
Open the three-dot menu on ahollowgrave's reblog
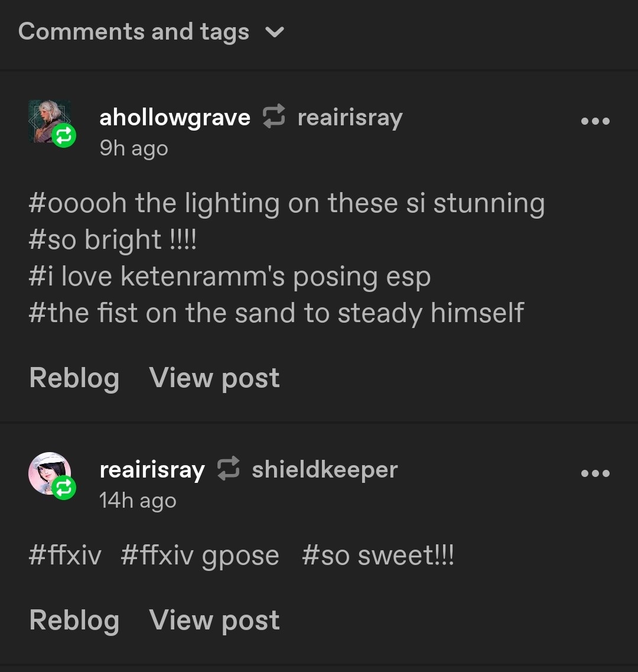(x=595, y=121)
